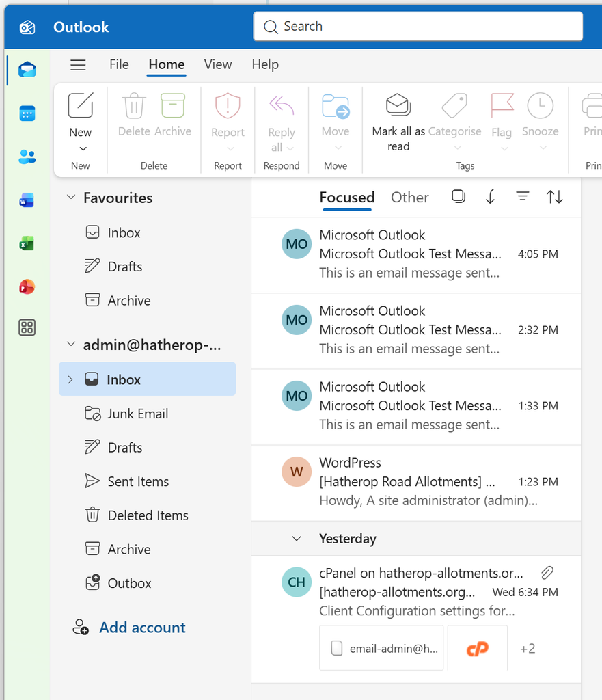This screenshot has width=602, height=700.
Task: Click the Snooze clock icon
Action: [x=541, y=105]
